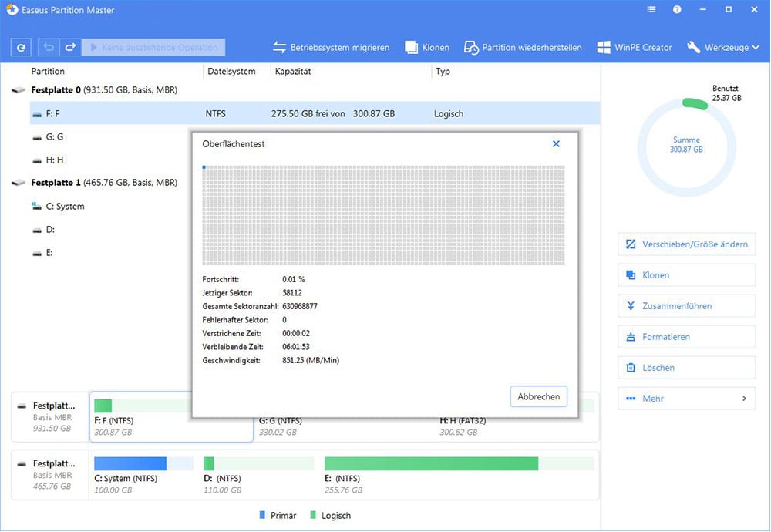Select C: System (NTFS) block in disk map
The height and width of the screenshot is (532, 771).
coord(143,476)
